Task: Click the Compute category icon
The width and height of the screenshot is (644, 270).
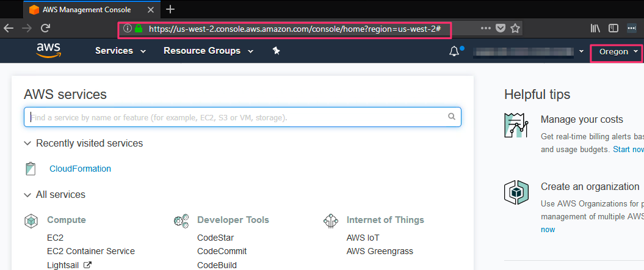Action: (x=31, y=221)
